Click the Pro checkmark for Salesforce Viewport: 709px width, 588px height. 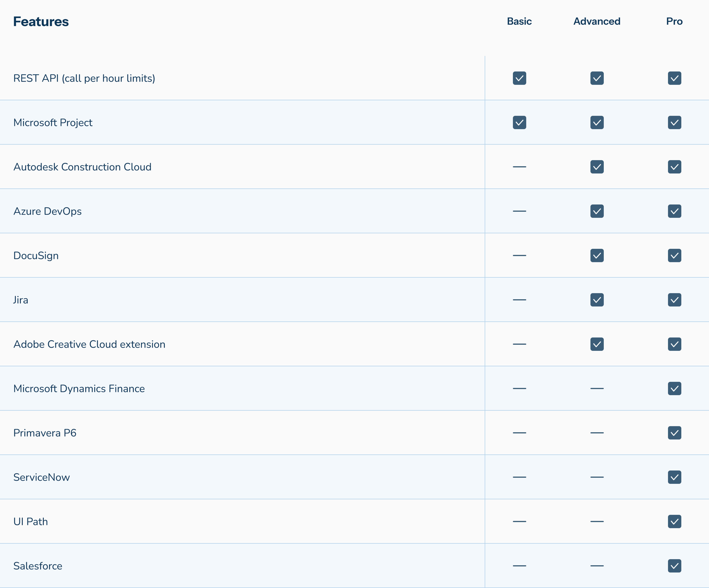coord(675,566)
